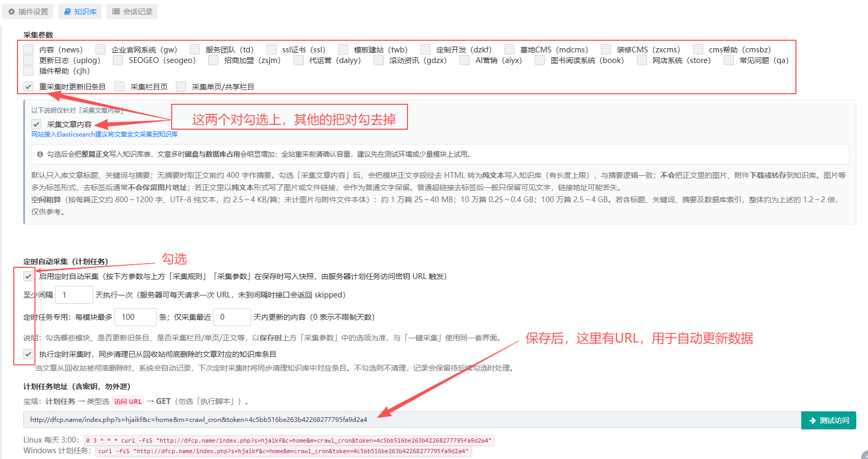Tick the 采集栏目页 checkbox
Screen dimensions: 868x459
(120, 86)
